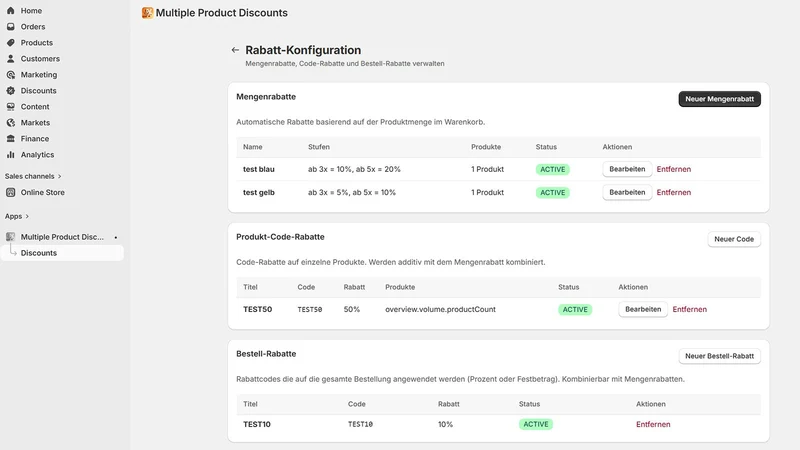Click ACTIVE status badge for TEST10

point(536,424)
